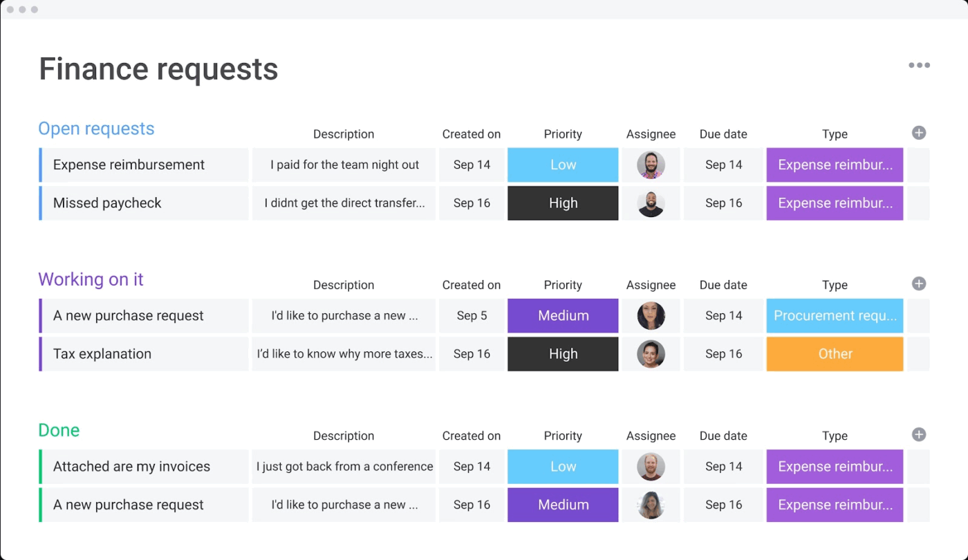Click the Finance requests board title
The height and width of the screenshot is (560, 968).
coord(158,70)
